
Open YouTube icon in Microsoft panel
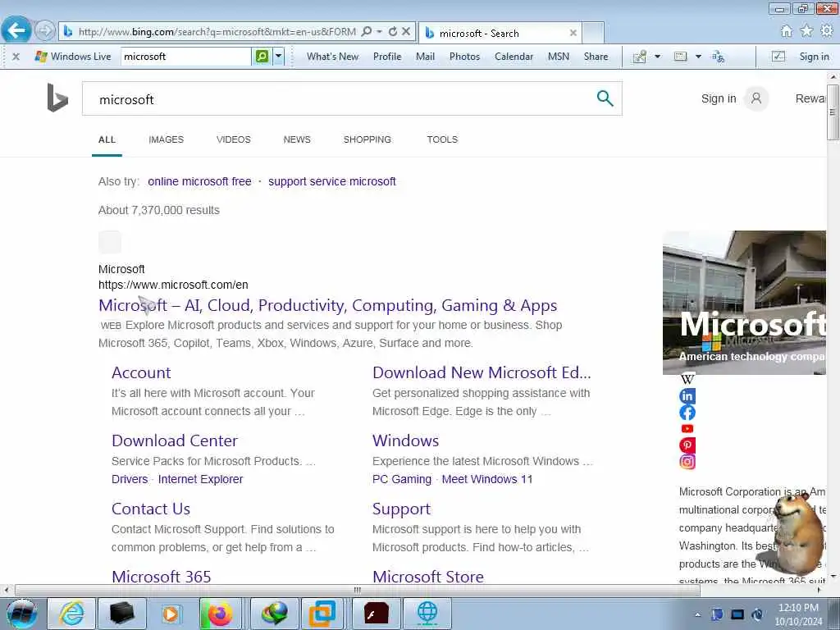[x=687, y=428]
